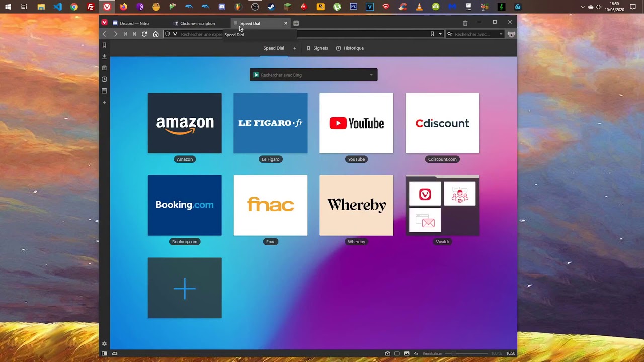The image size is (644, 362).
Task: Click the toolbar search field
Action: click(x=475, y=34)
